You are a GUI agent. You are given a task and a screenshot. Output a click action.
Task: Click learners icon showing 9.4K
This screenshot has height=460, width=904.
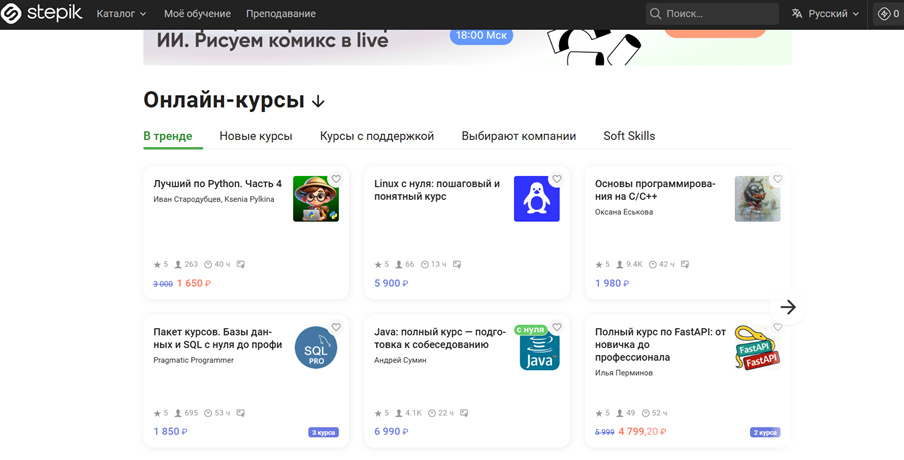pyautogui.click(x=620, y=265)
